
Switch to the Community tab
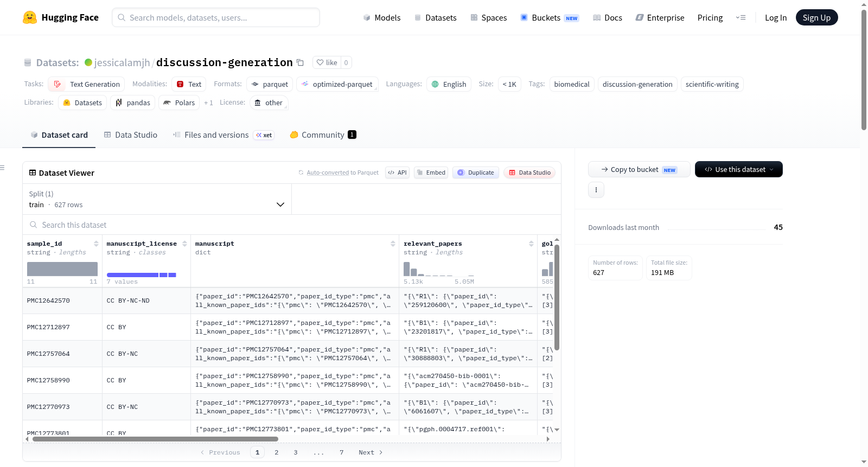(x=323, y=135)
